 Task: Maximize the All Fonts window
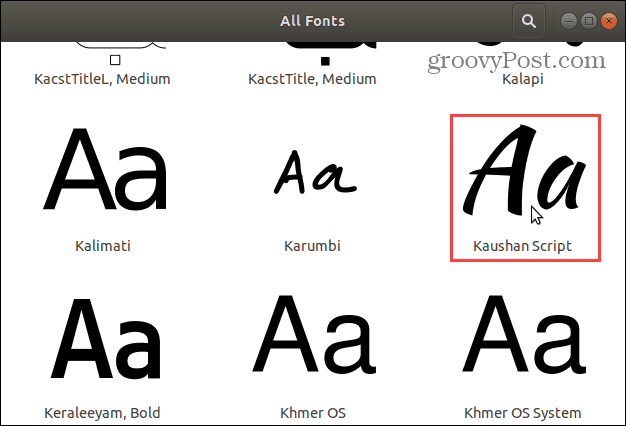click(x=588, y=21)
